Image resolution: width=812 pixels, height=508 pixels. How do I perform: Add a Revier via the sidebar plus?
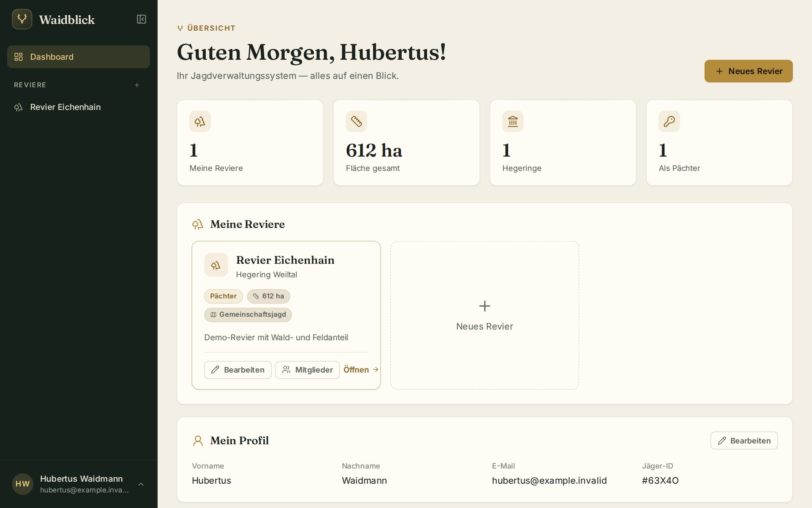pyautogui.click(x=137, y=85)
